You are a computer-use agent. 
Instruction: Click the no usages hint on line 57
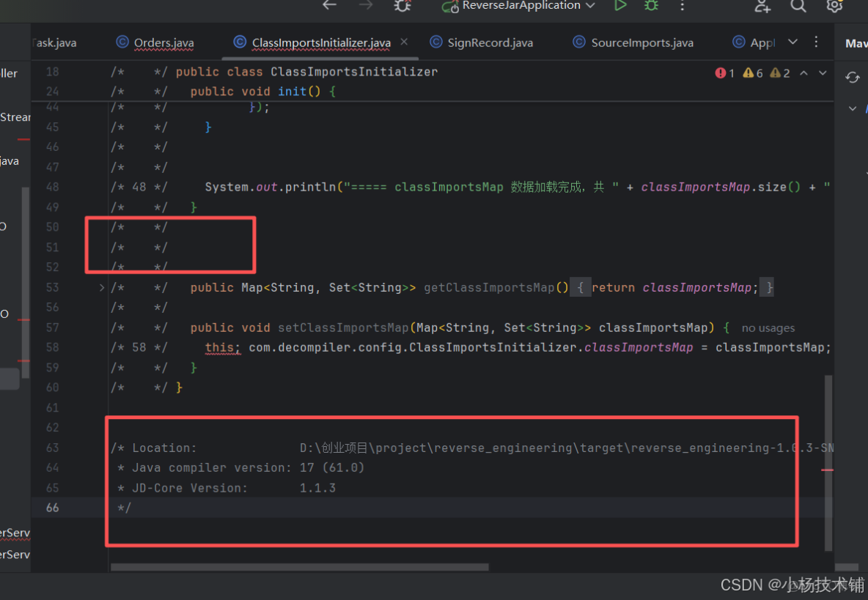[768, 327]
